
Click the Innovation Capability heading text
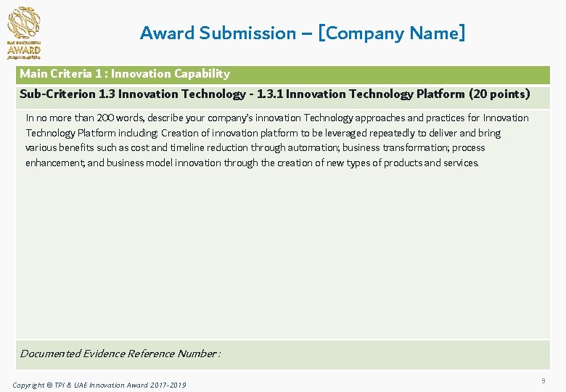170,74
